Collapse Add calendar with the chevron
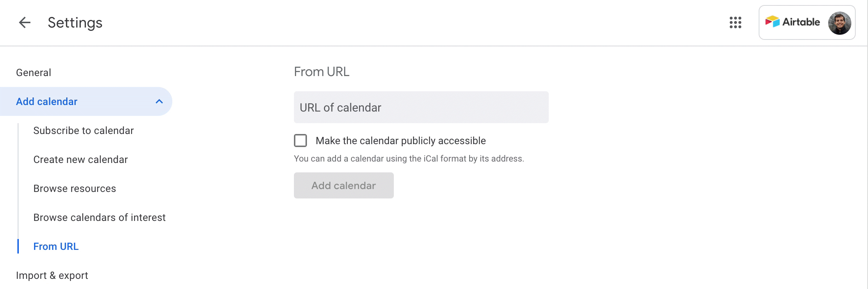Screen dimensions: 868x289 click(159, 101)
